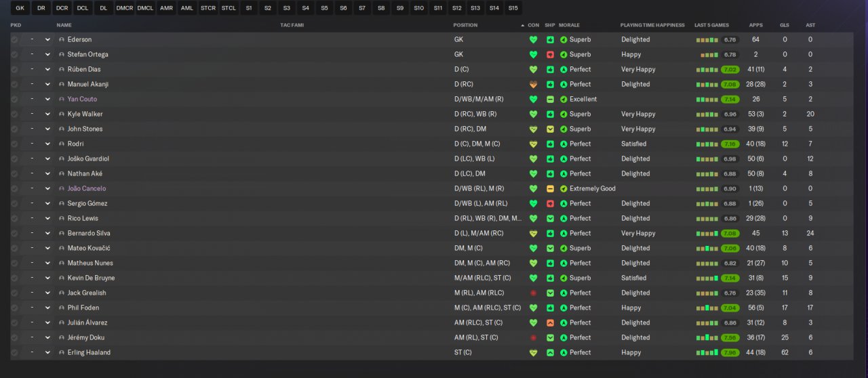This screenshot has width=868, height=378.
Task: Toggle the picked checkmark for Rodri
Action: [x=14, y=144]
